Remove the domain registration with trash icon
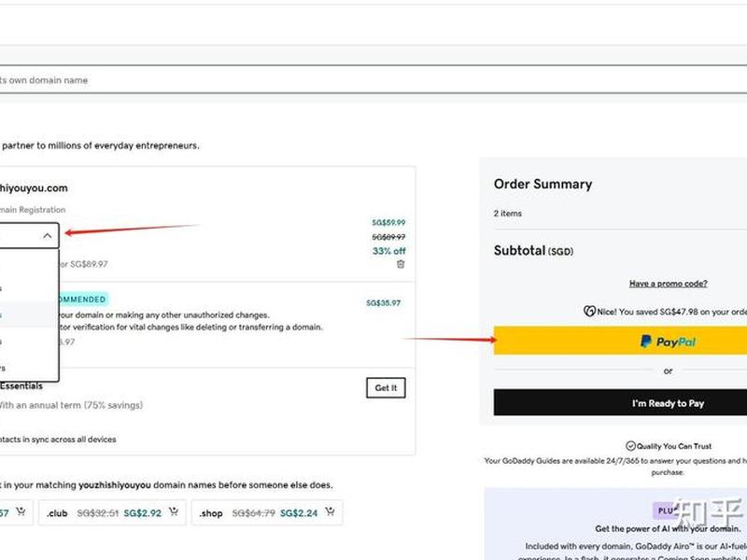The height and width of the screenshot is (560, 747). click(x=401, y=264)
